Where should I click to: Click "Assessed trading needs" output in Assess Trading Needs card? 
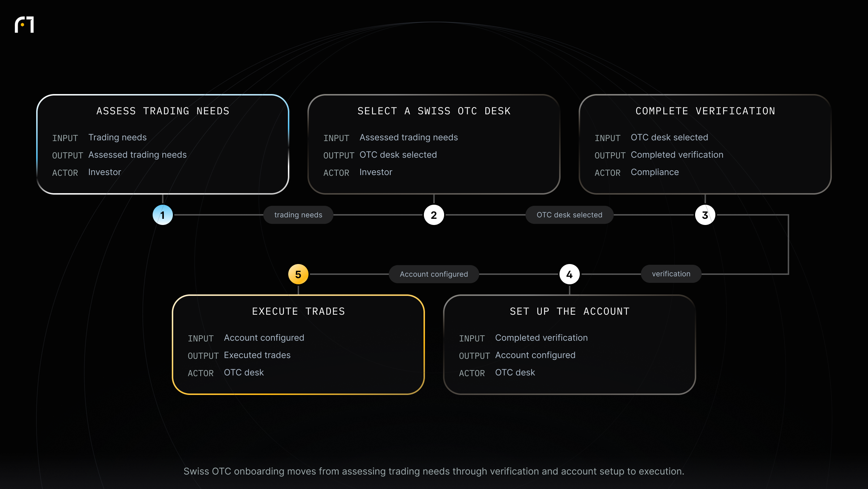click(x=137, y=155)
